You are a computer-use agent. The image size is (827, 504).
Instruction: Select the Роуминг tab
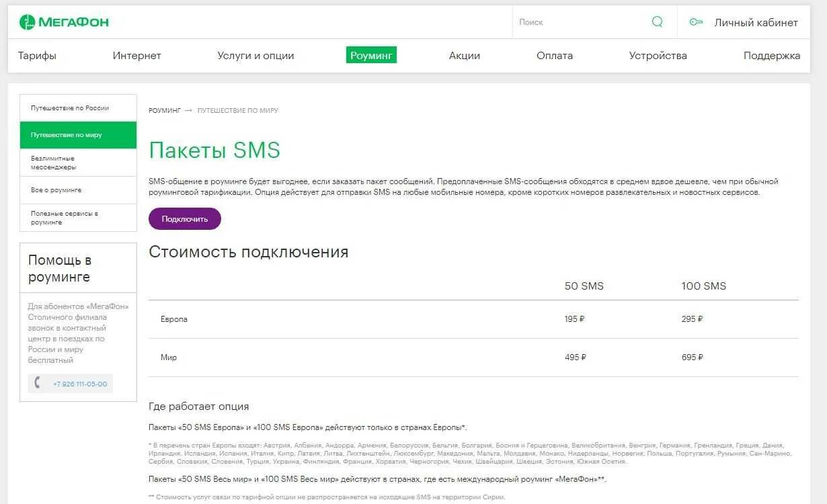(371, 55)
